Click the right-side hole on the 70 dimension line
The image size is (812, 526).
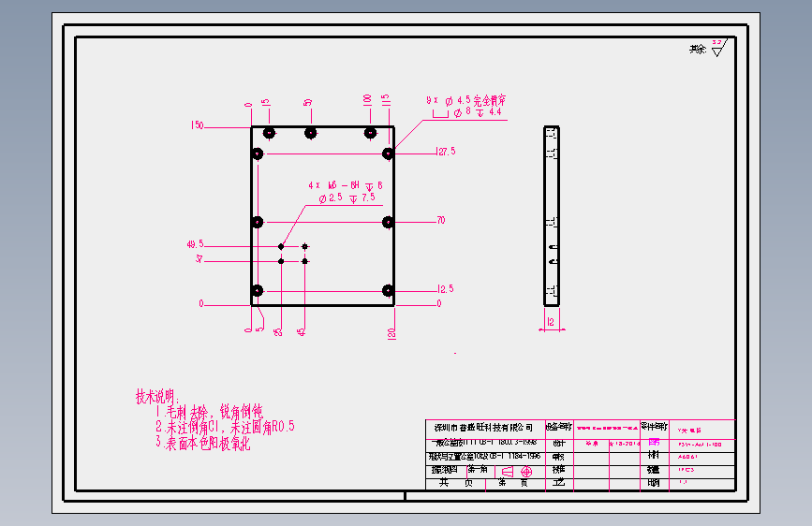tap(388, 222)
